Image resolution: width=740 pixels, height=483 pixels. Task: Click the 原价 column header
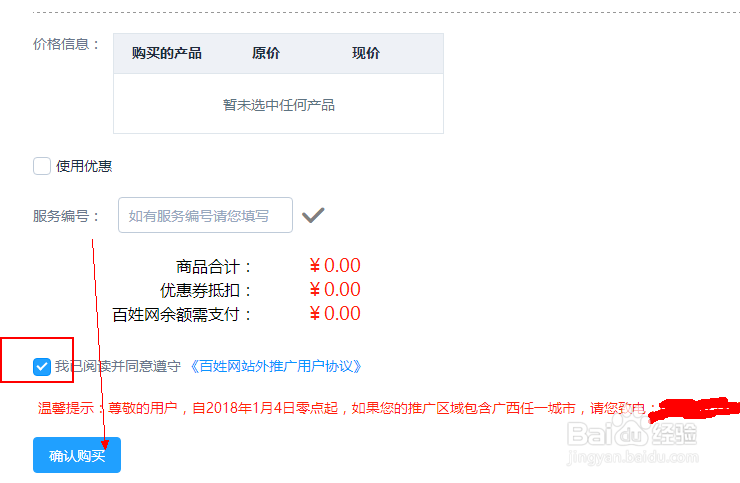click(265, 53)
